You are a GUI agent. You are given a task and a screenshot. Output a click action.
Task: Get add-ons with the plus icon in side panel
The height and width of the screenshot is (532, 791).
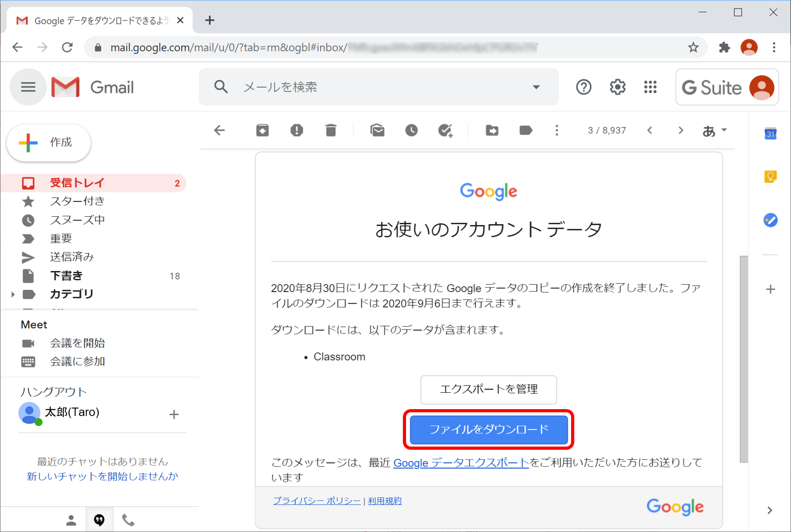pos(770,289)
